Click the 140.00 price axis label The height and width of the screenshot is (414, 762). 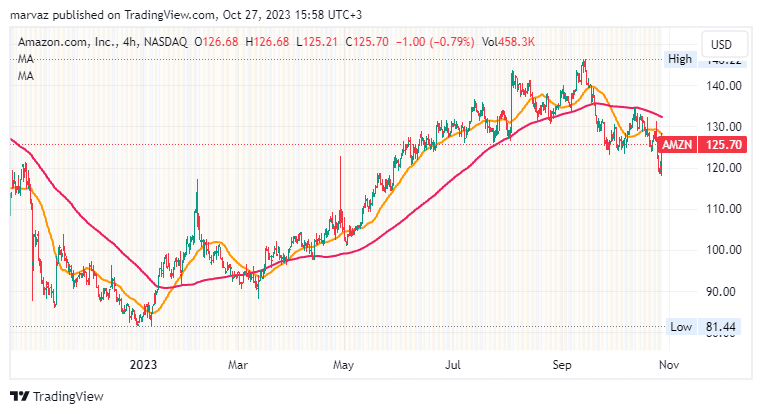pos(724,86)
